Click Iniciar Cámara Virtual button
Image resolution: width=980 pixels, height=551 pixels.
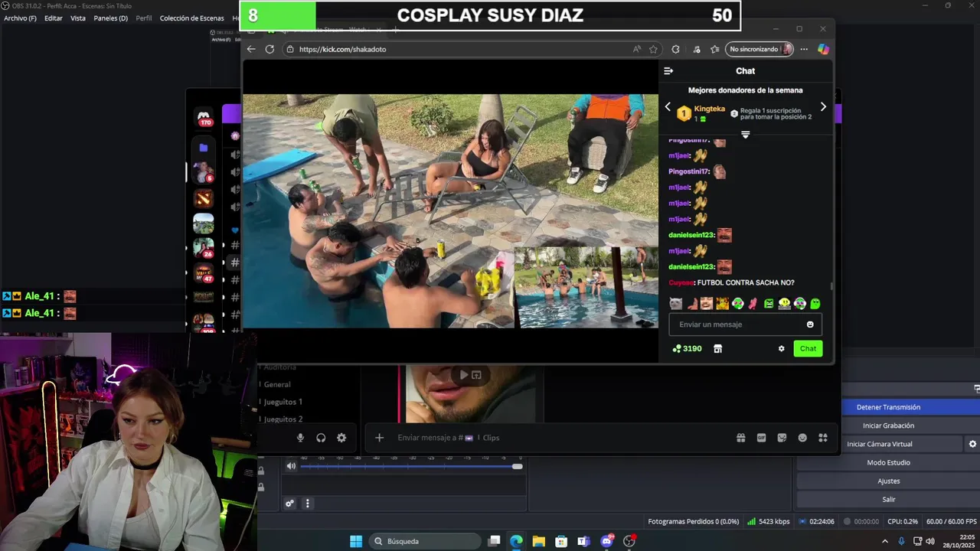point(879,444)
